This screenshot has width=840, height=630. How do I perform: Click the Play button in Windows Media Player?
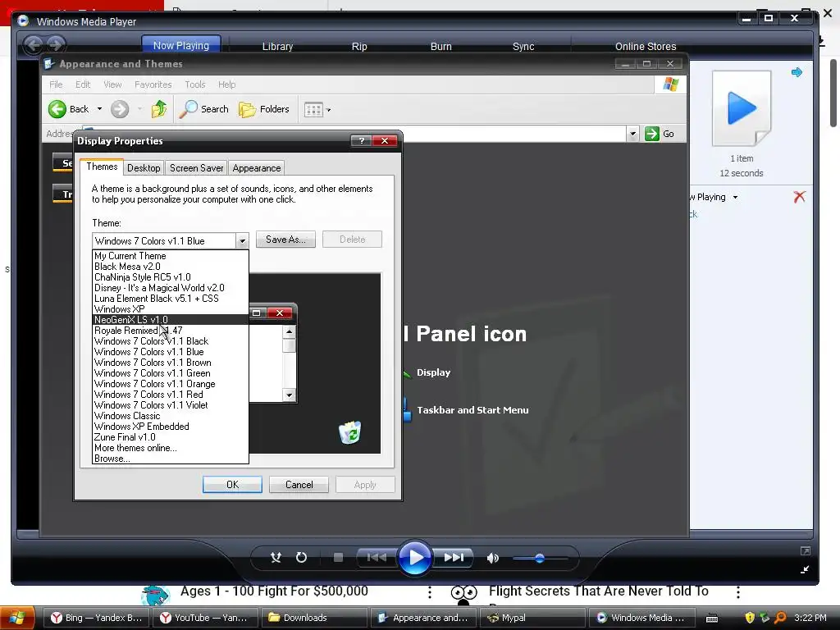click(414, 558)
